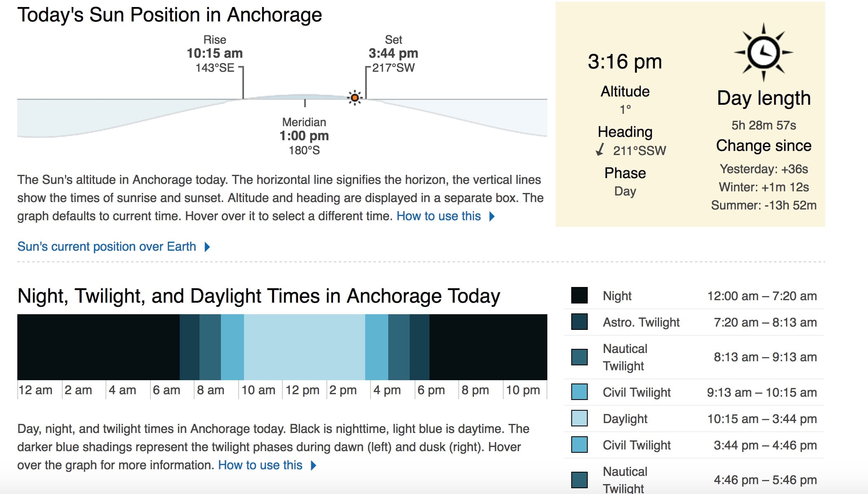The height and width of the screenshot is (494, 868).
Task: Click the Rise 10:15 am vertical marker line
Action: click(243, 82)
